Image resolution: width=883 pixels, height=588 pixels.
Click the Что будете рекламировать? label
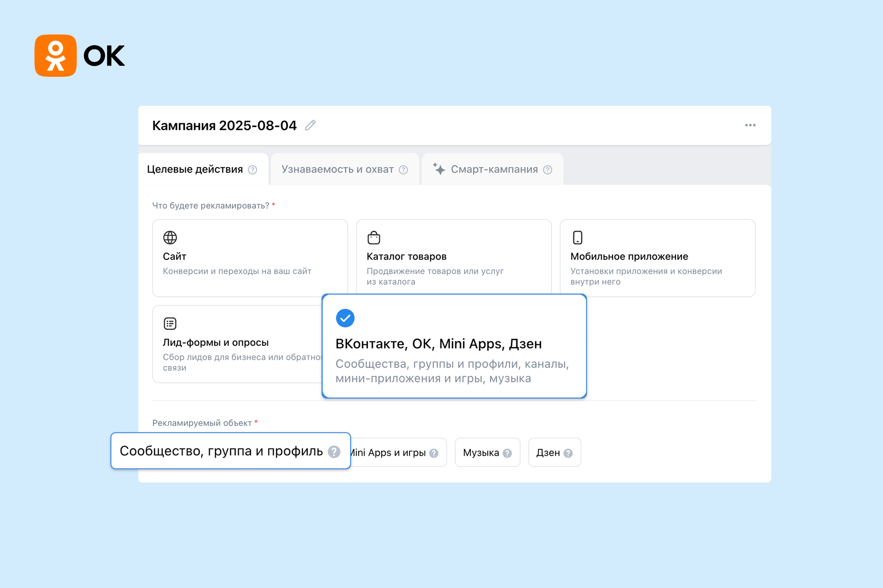pyautogui.click(x=211, y=206)
